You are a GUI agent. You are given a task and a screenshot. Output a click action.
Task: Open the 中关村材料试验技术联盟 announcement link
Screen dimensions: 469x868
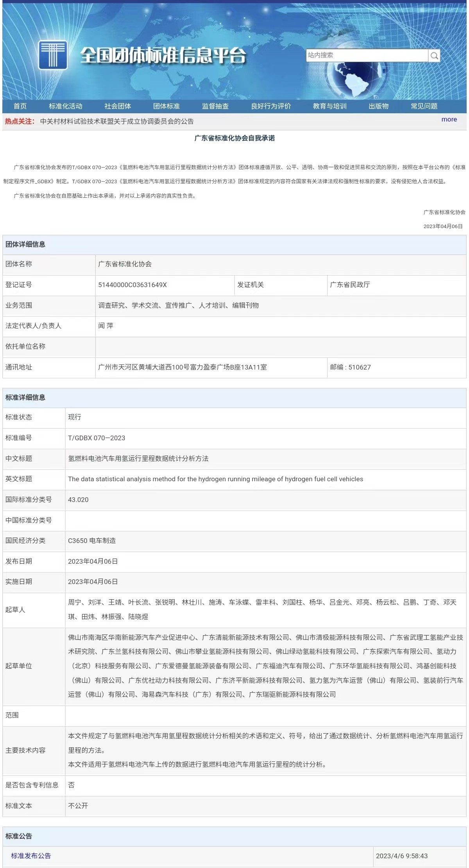(x=117, y=121)
